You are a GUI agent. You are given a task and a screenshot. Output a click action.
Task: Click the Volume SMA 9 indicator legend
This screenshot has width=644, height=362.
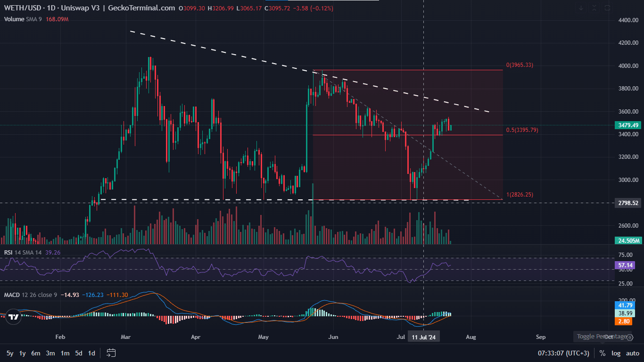[24, 19]
